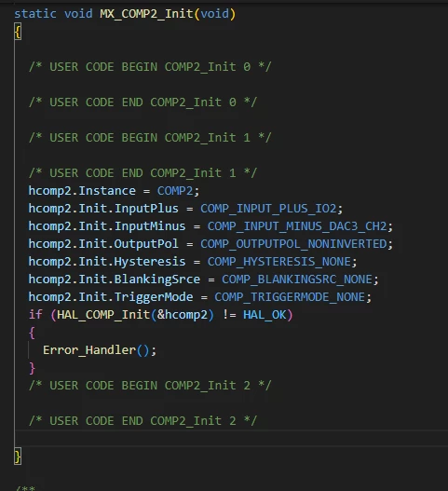Image resolution: width=448 pixels, height=491 pixels.
Task: Click 'hcomp2.Init.TriggerMode' member text
Action: point(111,297)
